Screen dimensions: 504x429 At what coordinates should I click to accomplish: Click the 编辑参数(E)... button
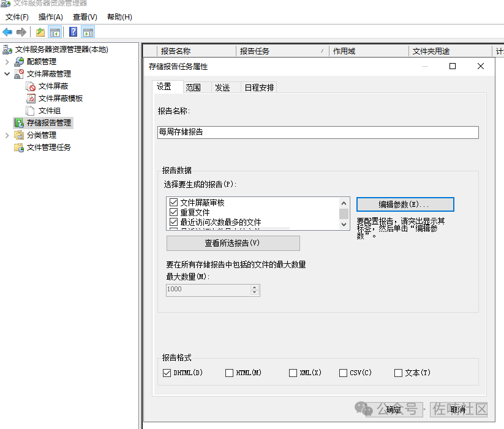pos(405,204)
